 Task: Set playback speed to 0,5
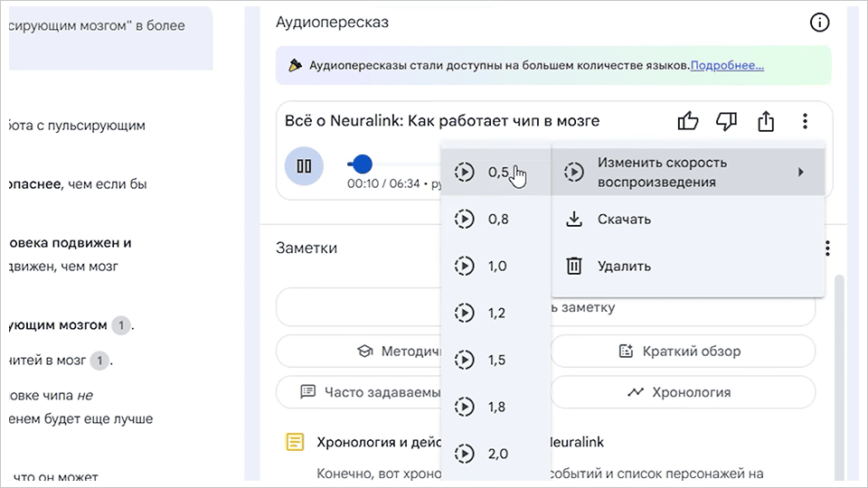coord(496,172)
